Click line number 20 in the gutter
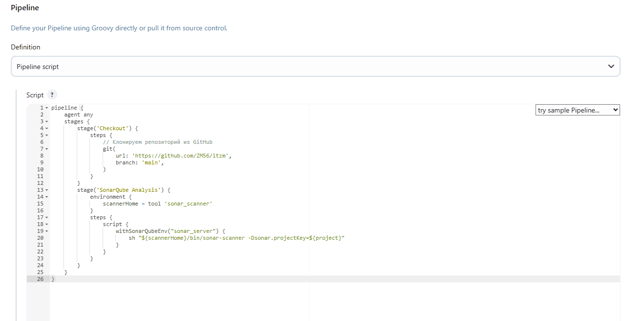Viewport: 644px width, 321px height. [x=40, y=238]
